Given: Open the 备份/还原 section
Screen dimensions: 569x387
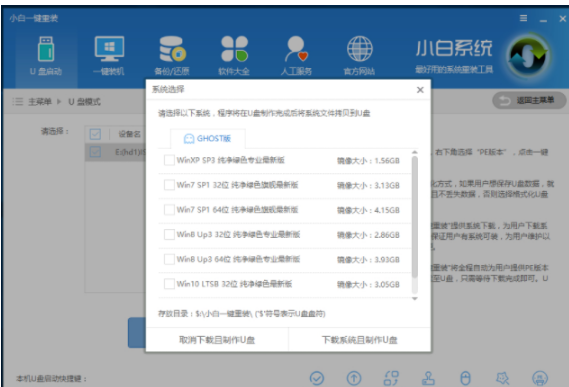Looking at the screenshot, I should click(x=172, y=56).
